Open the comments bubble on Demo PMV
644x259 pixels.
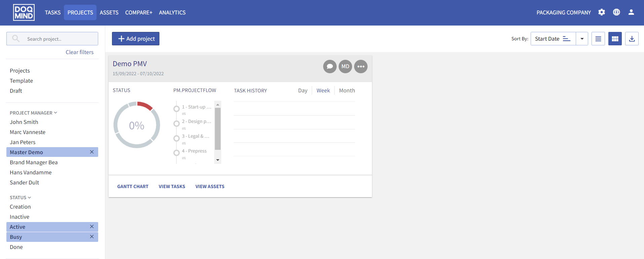330,67
